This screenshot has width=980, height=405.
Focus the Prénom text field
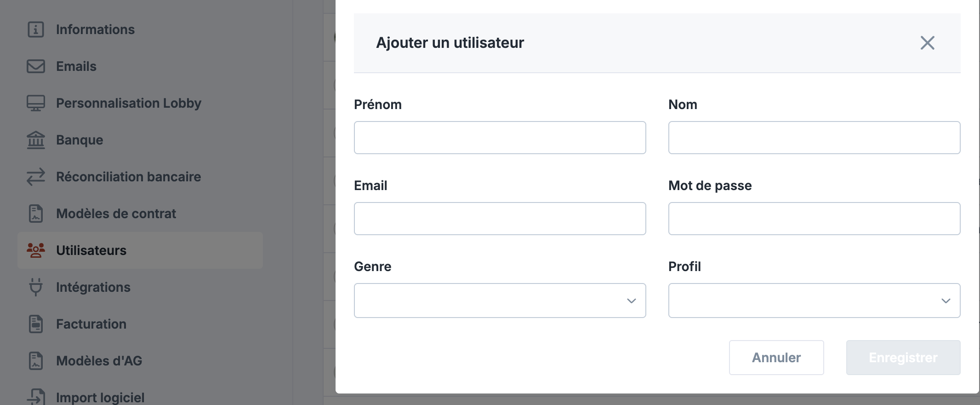[500, 138]
